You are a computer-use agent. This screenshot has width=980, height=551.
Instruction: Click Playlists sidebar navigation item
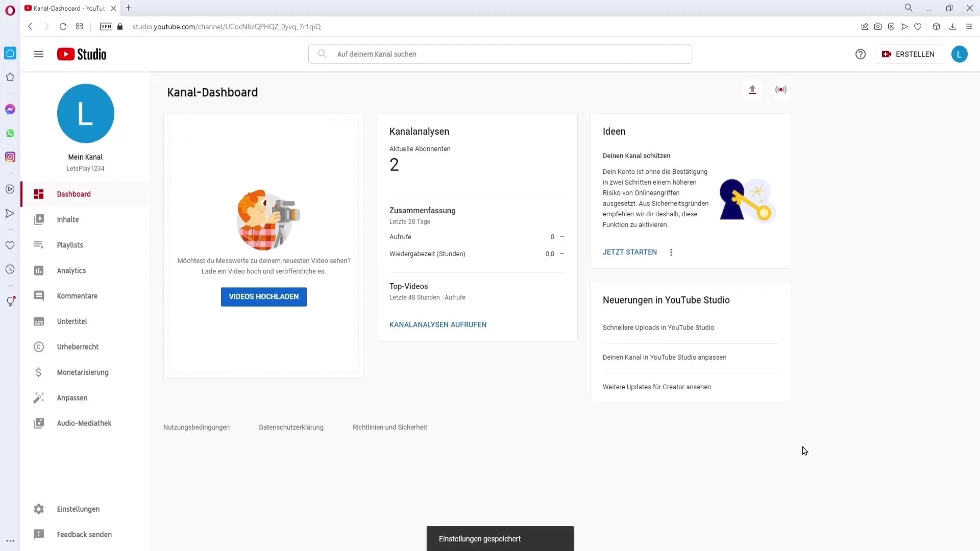pyautogui.click(x=70, y=245)
